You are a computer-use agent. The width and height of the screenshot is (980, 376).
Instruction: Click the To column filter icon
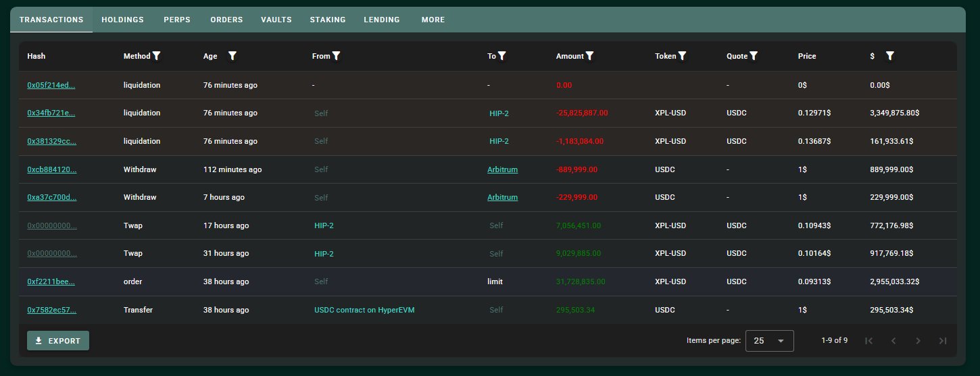502,56
